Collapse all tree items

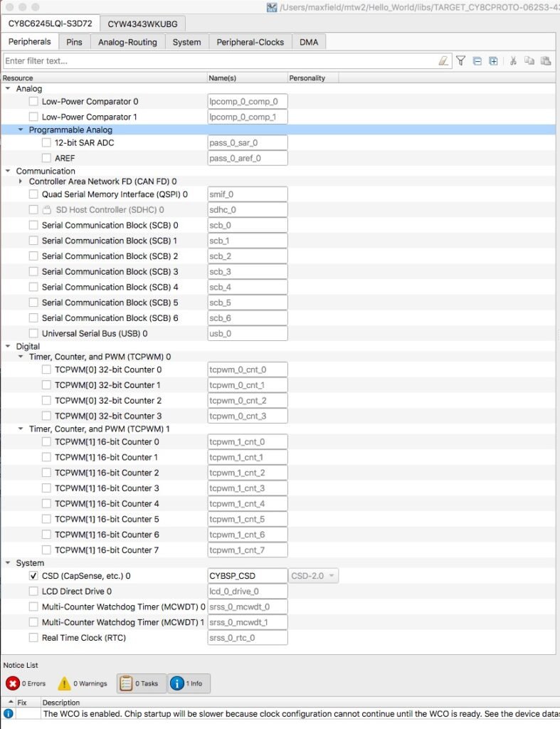[x=477, y=61]
